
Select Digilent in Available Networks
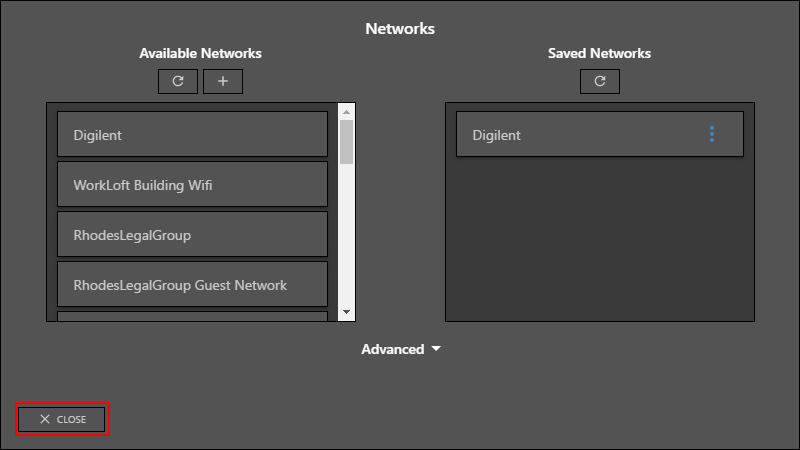tap(192, 134)
